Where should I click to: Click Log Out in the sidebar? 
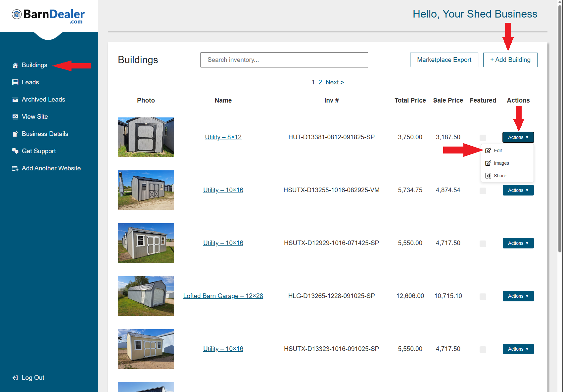point(33,378)
